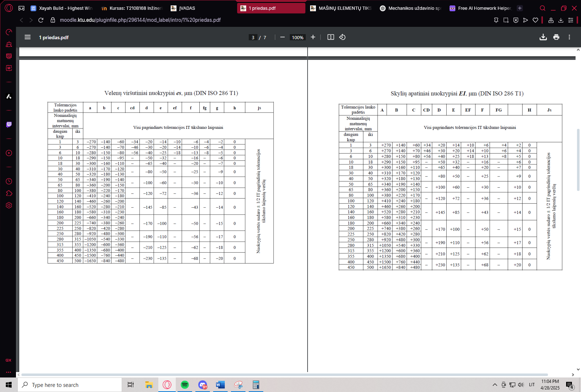Open Opera Easy Setup panel
The width and height of the screenshot is (581, 392).
570,20
